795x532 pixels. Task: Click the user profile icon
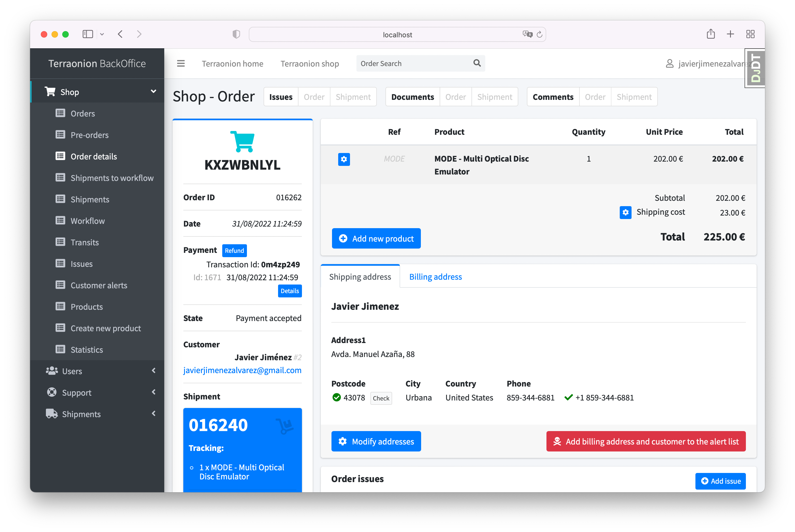669,63
